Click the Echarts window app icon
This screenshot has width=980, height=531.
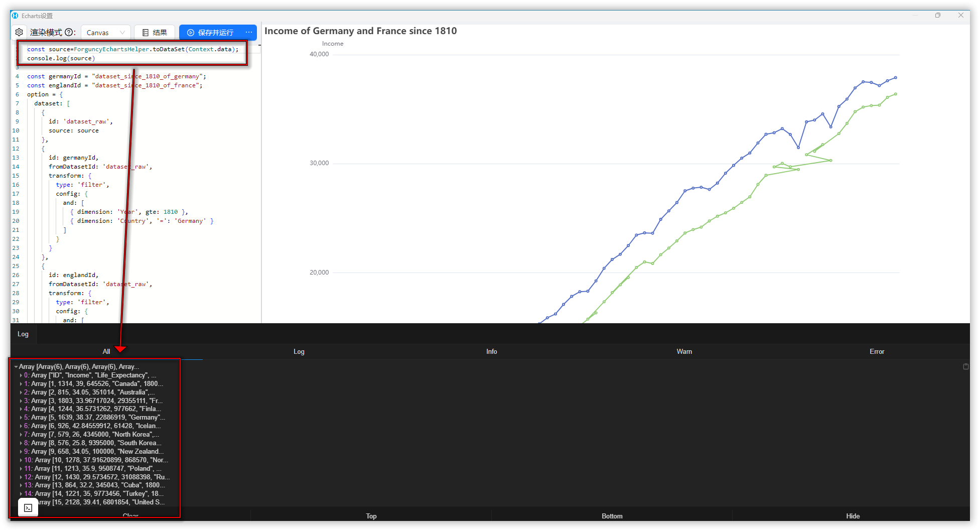tap(15, 16)
